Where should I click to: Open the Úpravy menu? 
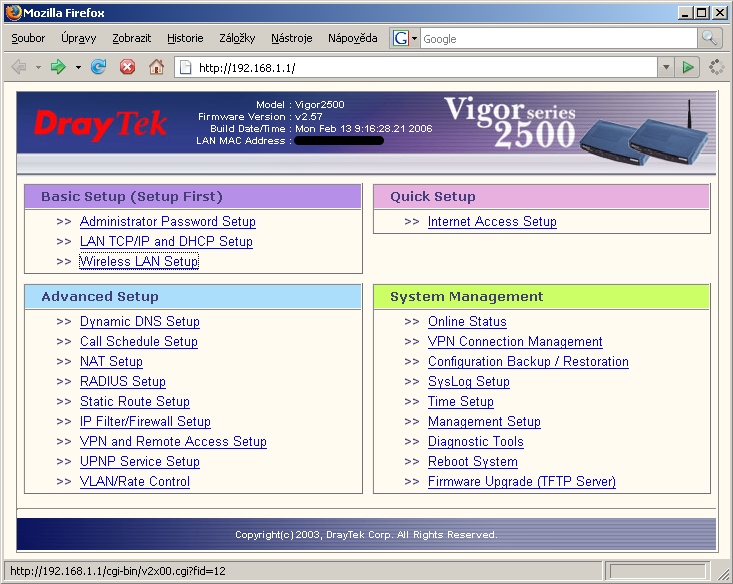(x=79, y=38)
